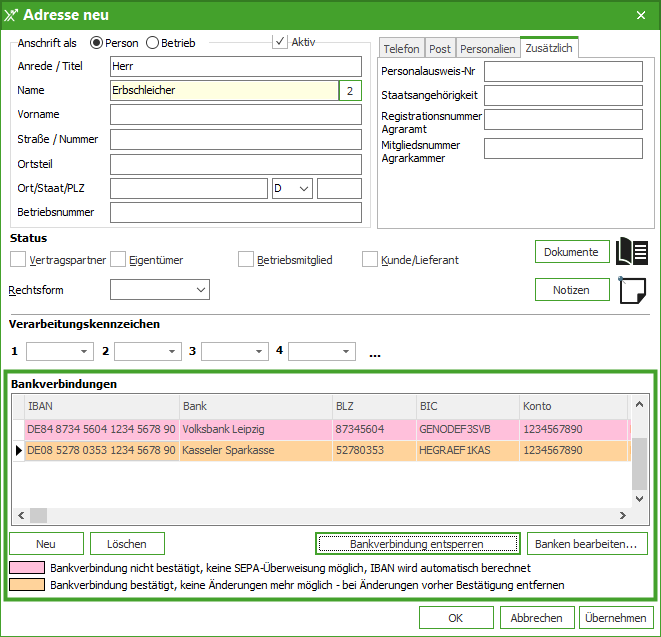The width and height of the screenshot is (661, 637).
Task: Uncheck the Aktiv checkbox
Action: (280, 42)
